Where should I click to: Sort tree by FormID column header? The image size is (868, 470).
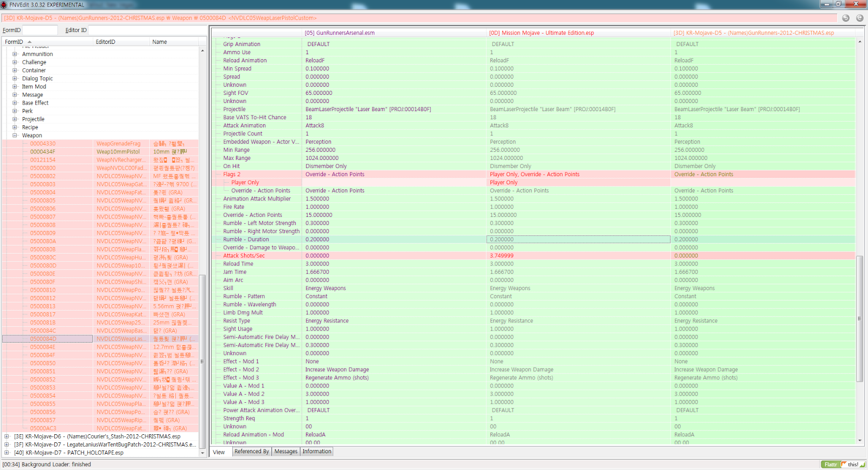pos(47,42)
